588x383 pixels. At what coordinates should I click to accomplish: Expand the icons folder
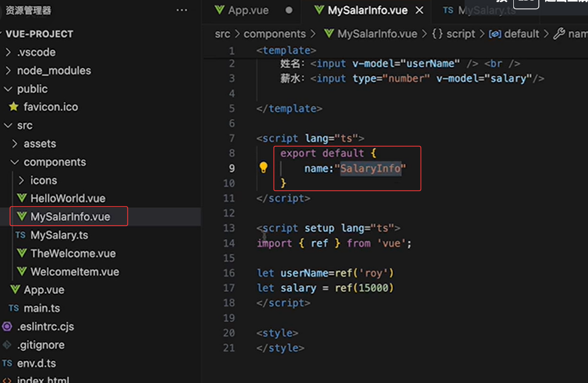click(21, 181)
